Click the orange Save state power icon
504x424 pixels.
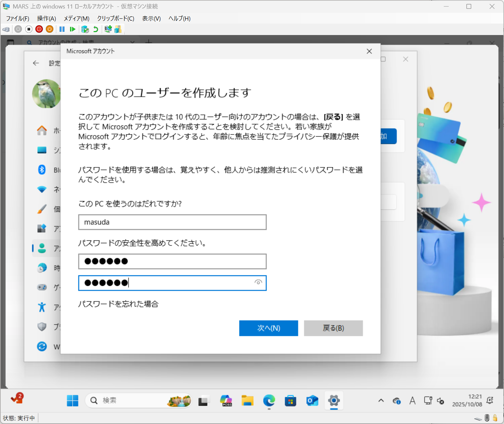[x=49, y=29]
